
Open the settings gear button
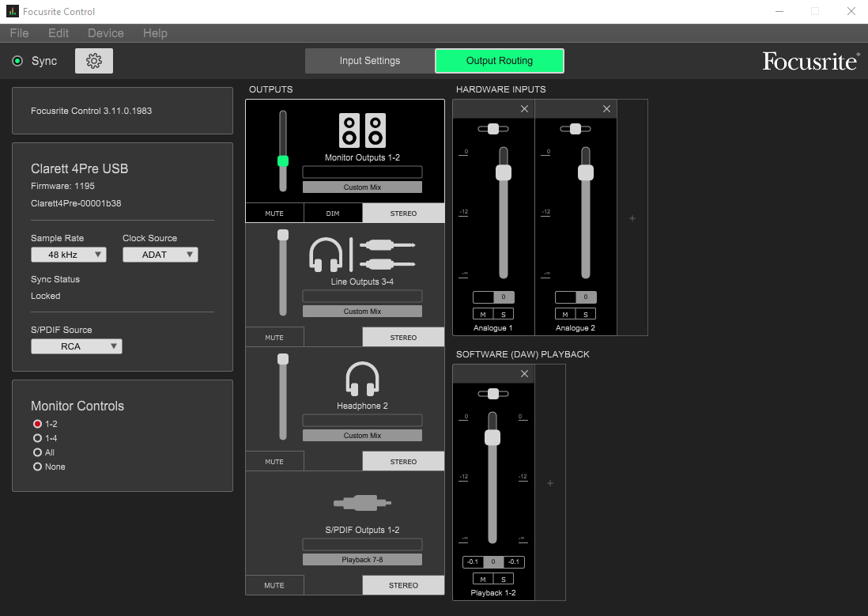[x=94, y=61]
